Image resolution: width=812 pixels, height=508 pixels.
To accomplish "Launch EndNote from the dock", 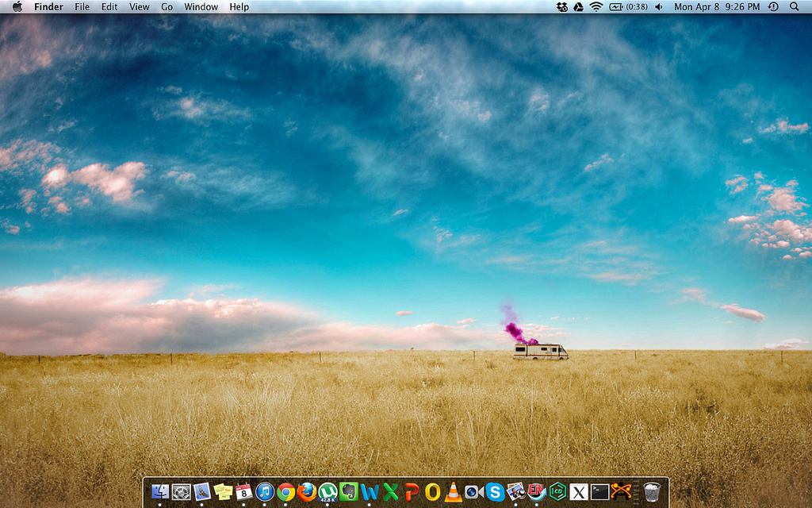I will (537, 491).
